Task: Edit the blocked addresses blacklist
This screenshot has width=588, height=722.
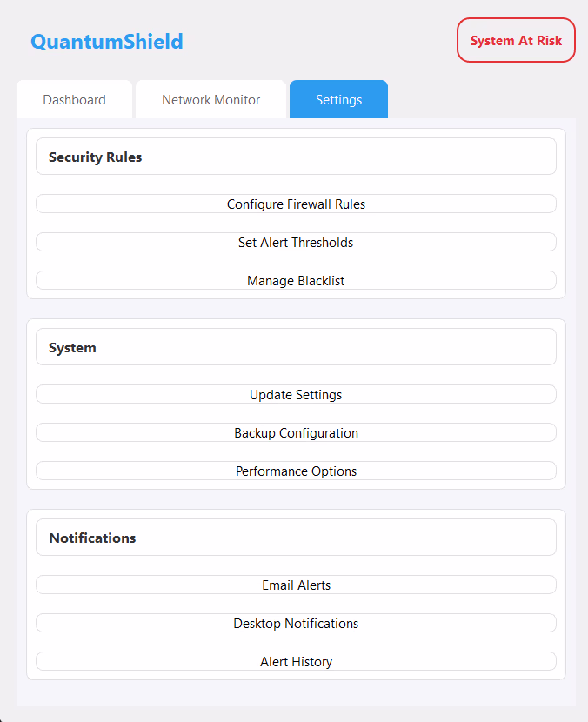Action: [296, 280]
